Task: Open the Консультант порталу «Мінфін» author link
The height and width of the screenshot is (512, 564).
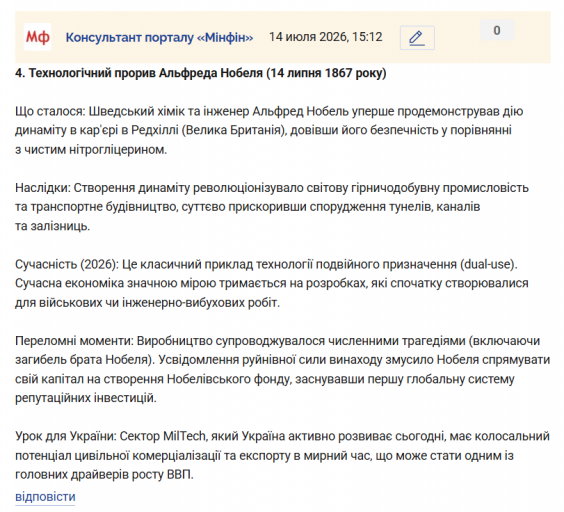Action: (x=159, y=37)
